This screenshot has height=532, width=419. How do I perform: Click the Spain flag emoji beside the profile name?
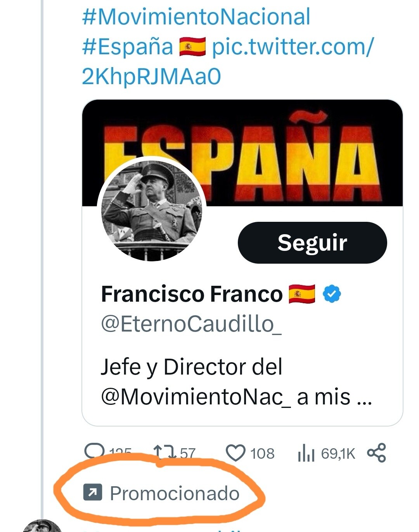[302, 294]
